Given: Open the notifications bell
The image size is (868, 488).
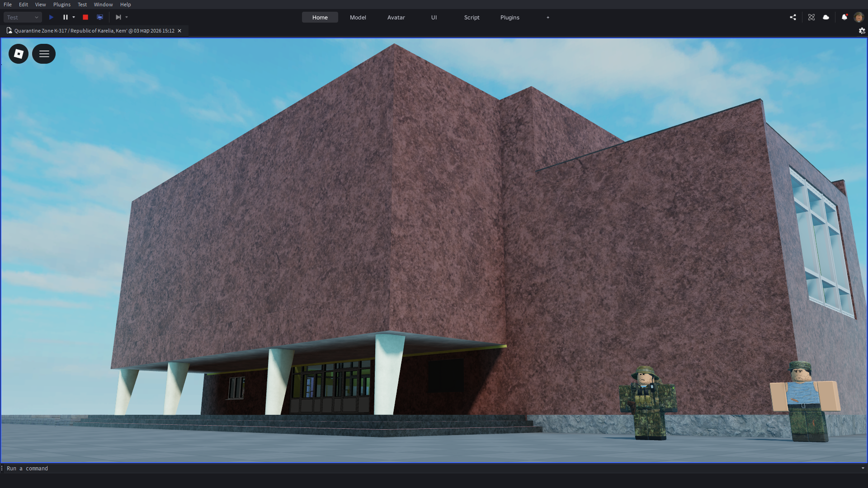Looking at the screenshot, I should point(844,17).
